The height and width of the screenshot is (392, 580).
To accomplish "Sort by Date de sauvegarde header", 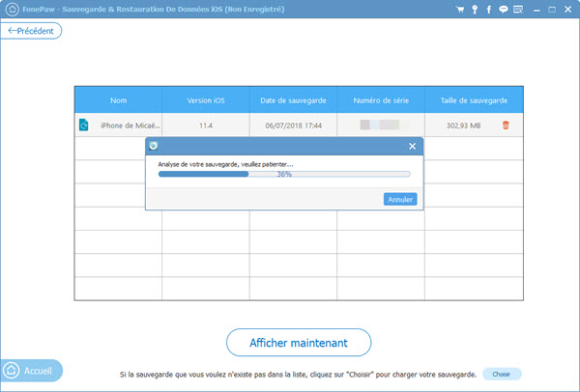I will pos(293,100).
